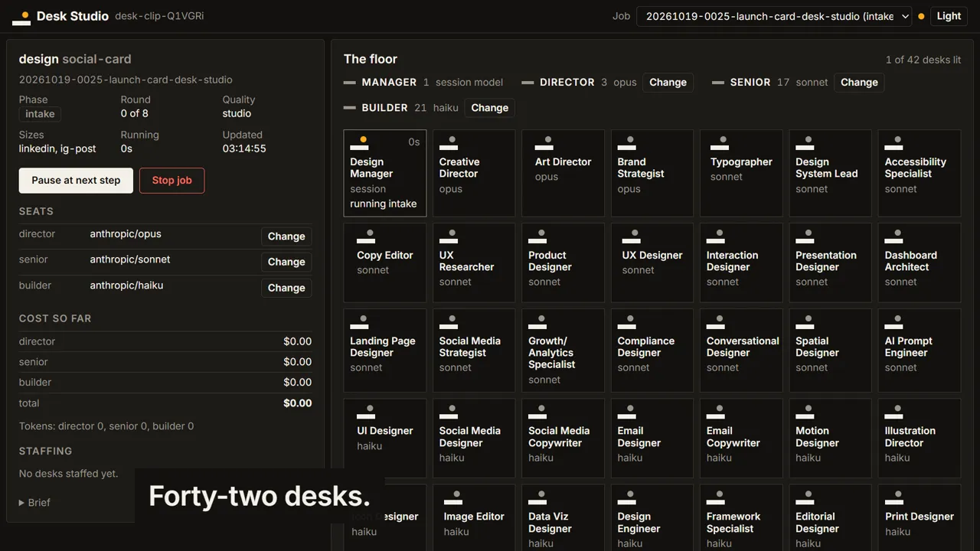The image size is (980, 551).
Task: Open the Growth/Analytics Specialist desk card
Action: pyautogui.click(x=563, y=350)
